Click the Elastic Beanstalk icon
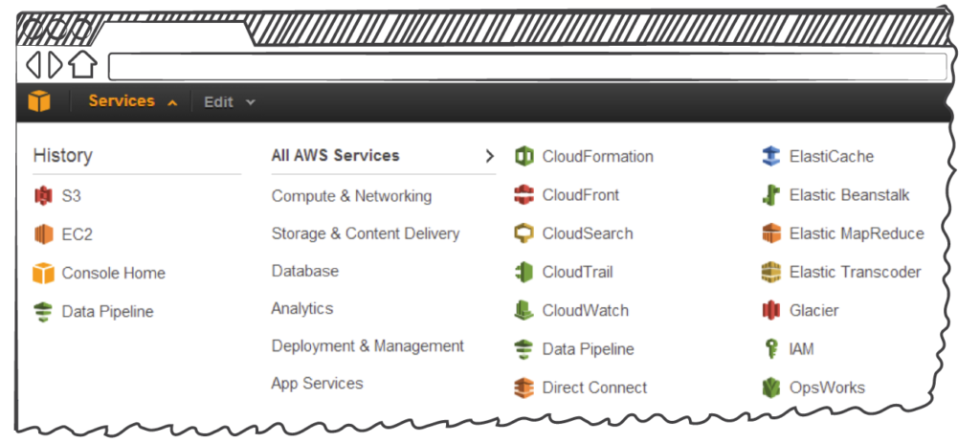This screenshot has width=980, height=443. pos(771,195)
